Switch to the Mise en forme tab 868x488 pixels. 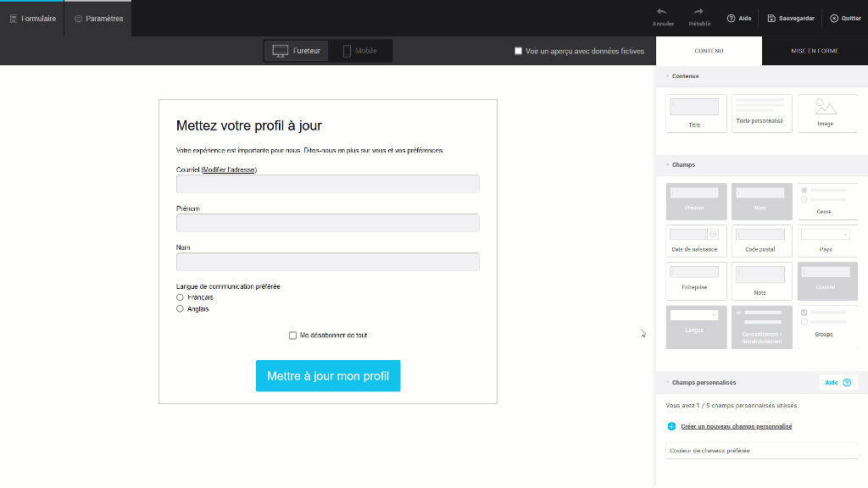(x=814, y=51)
